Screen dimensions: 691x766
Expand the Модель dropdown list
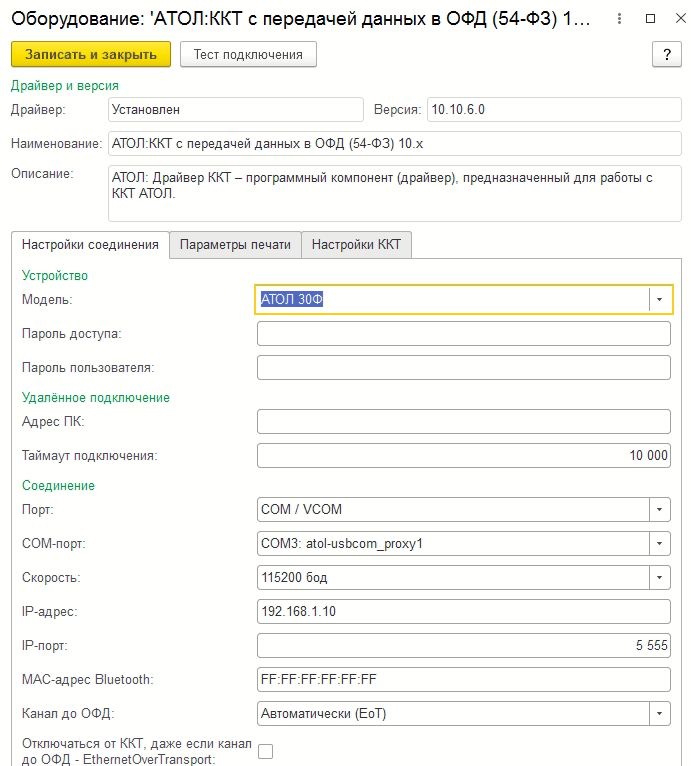[660, 299]
